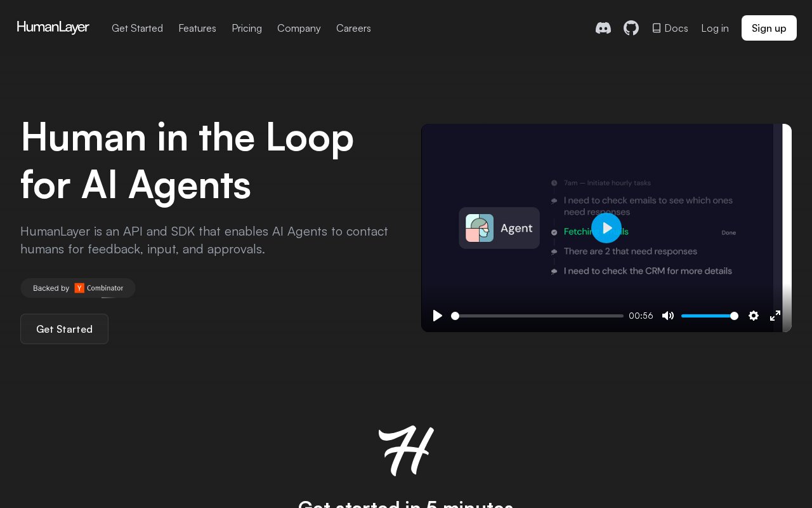Click the Docs book icon

657,28
